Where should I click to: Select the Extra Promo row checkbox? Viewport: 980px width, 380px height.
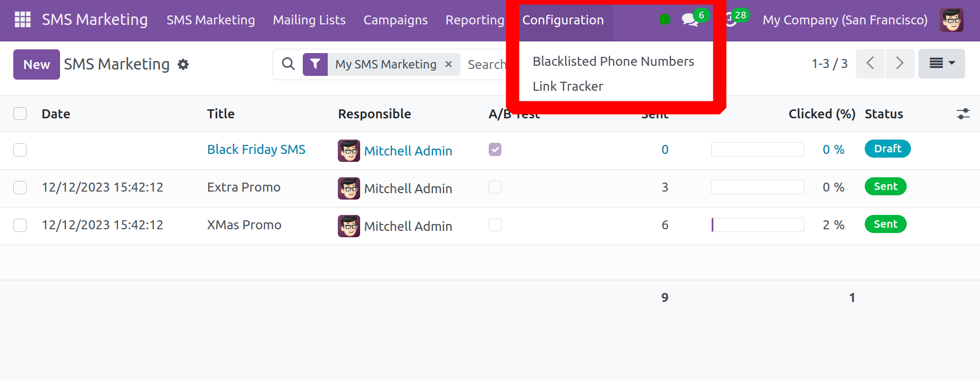click(x=20, y=188)
